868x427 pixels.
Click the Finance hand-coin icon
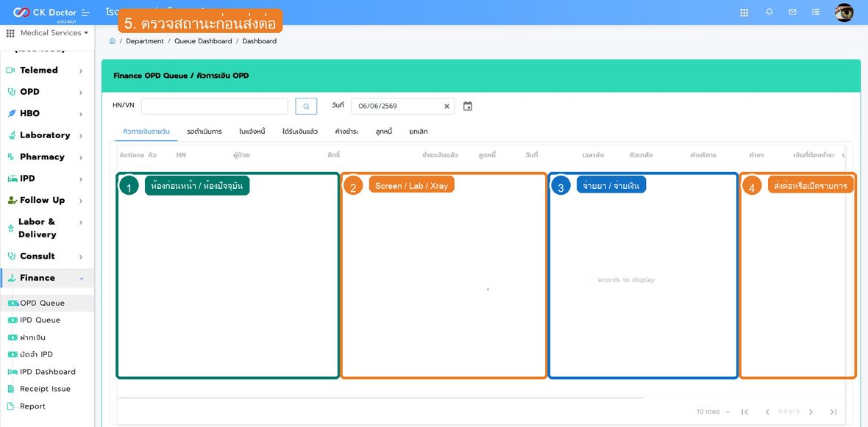12,278
